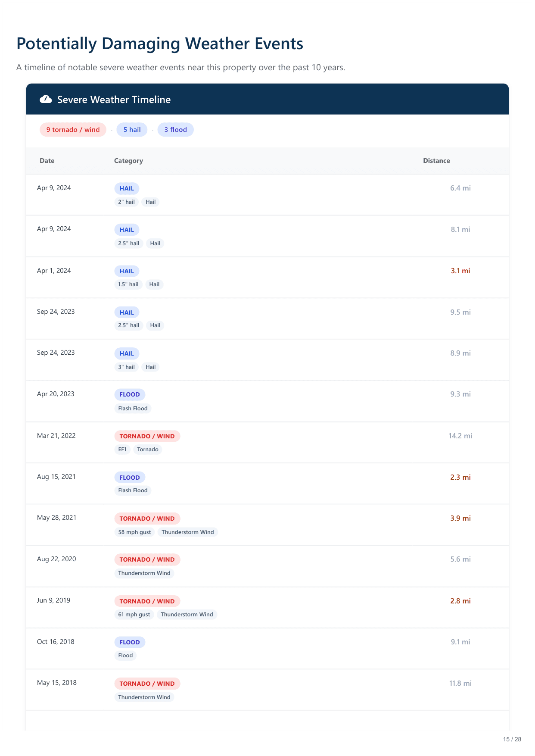Screen dimensions: 535x756
Task: Click the TORNADO / WIND badge for Aug 22, 2020
Action: [x=147, y=559]
